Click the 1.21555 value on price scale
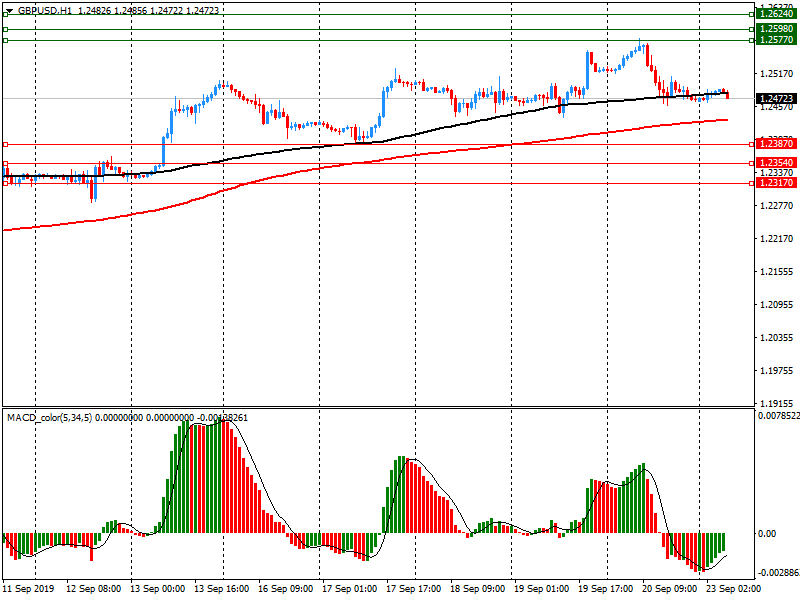 coord(777,272)
